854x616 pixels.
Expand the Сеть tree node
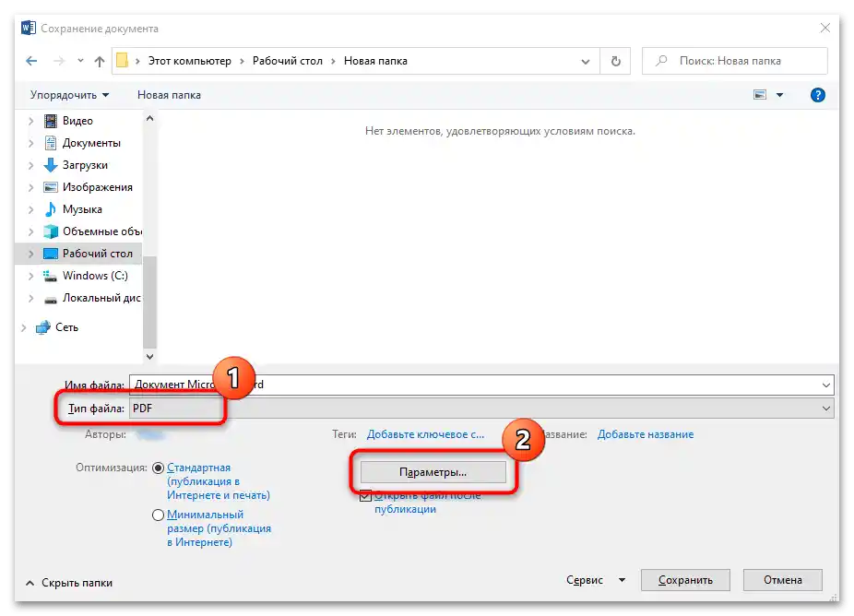tap(24, 326)
